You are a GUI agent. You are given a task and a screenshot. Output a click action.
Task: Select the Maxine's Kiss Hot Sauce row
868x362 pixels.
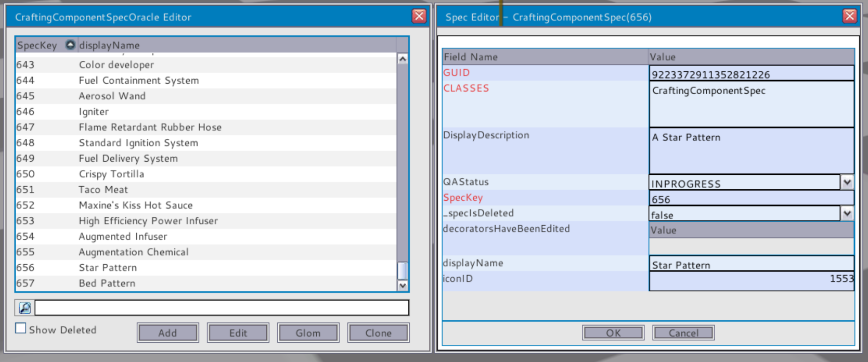point(135,205)
